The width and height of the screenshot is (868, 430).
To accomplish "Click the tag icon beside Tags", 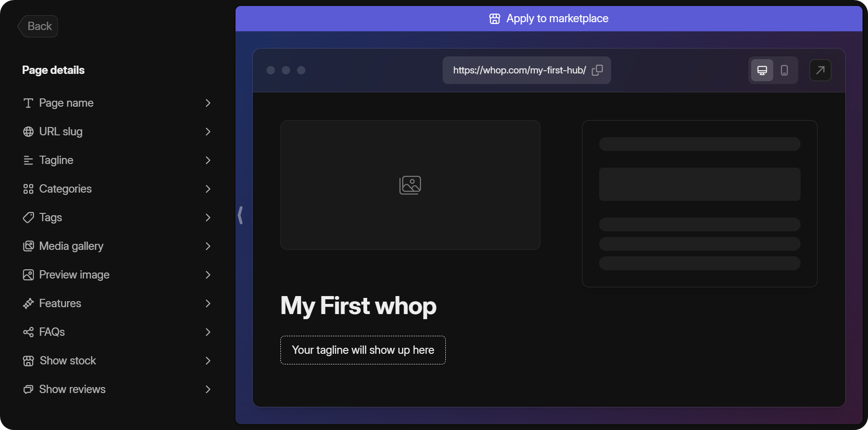I will point(28,217).
